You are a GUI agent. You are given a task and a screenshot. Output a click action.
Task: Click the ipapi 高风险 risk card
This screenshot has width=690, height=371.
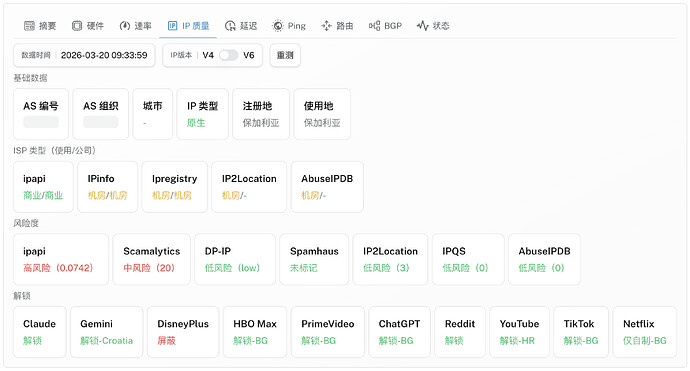[x=61, y=259]
